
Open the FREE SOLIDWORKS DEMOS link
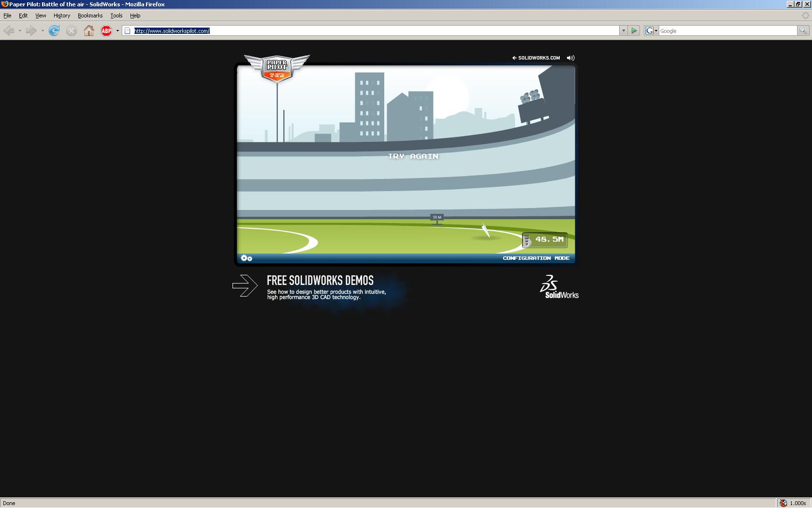pos(320,281)
